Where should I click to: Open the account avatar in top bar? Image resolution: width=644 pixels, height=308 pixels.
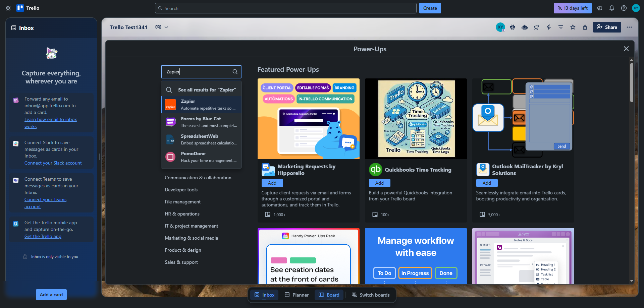636,8
